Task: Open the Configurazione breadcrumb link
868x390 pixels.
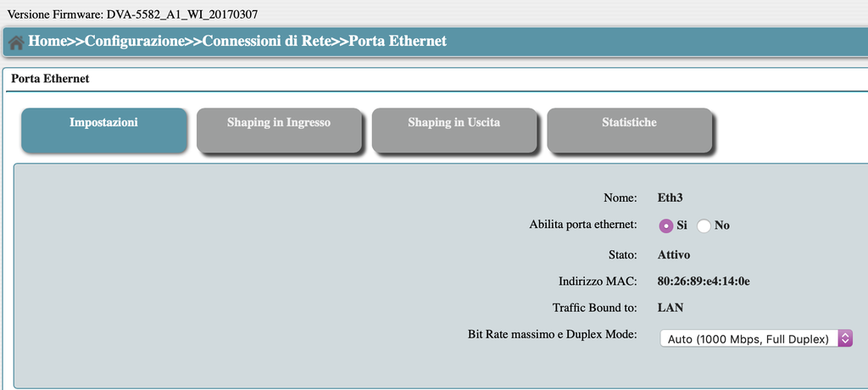Action: click(x=135, y=41)
